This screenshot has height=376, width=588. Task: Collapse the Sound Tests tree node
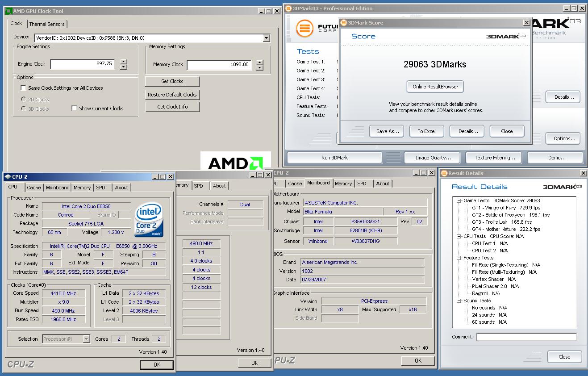459,301
